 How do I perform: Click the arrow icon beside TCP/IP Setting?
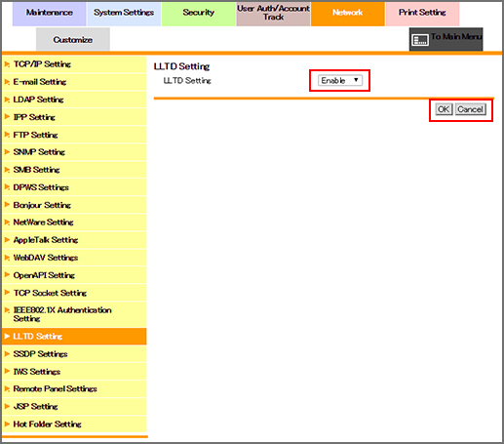pos(7,64)
